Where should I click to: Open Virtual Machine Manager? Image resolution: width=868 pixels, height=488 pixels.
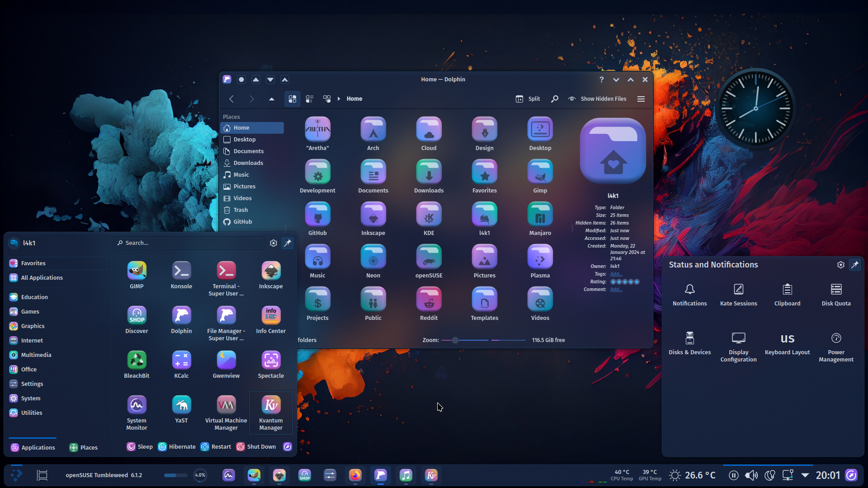click(x=226, y=413)
